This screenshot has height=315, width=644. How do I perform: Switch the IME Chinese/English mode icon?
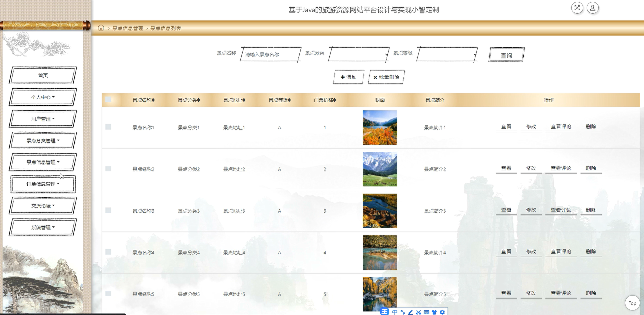395,312
